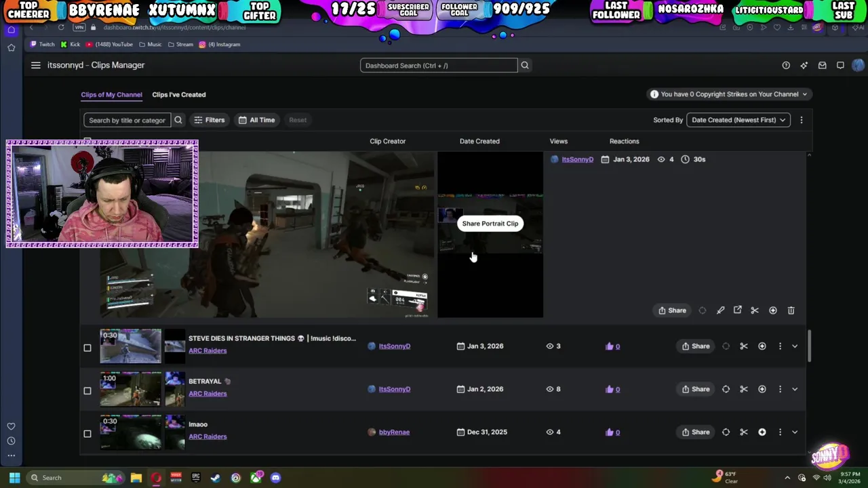Screen dimensions: 868x488
Task: Click the clips list vertical scrollbar
Action: coord(808,346)
